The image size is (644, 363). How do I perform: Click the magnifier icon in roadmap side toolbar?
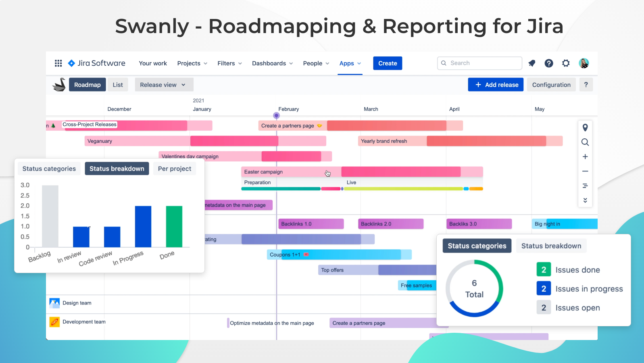click(x=585, y=142)
